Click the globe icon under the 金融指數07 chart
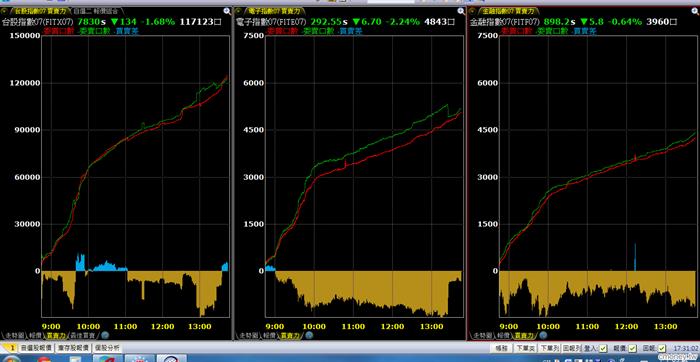 [543, 335]
